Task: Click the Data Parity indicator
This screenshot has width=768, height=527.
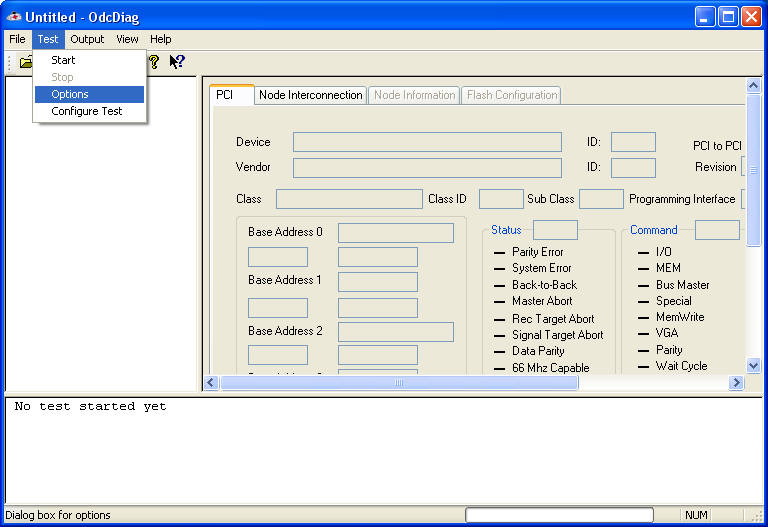Action: (500, 352)
